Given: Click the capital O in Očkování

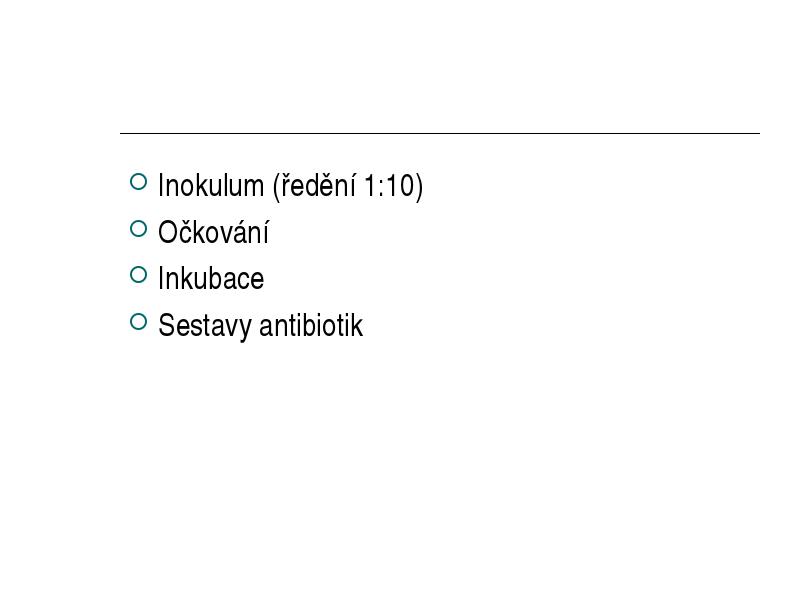Looking at the screenshot, I should [x=168, y=233].
